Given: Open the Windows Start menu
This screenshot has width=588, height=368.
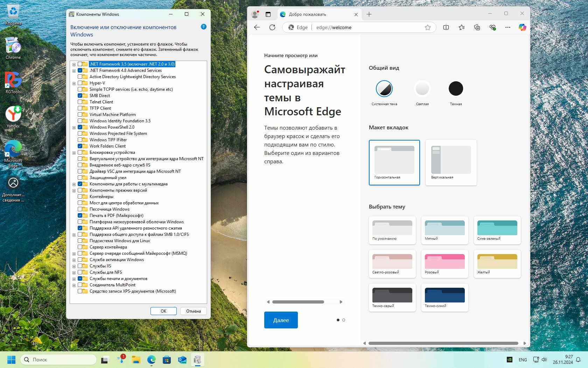Looking at the screenshot, I should 11,360.
